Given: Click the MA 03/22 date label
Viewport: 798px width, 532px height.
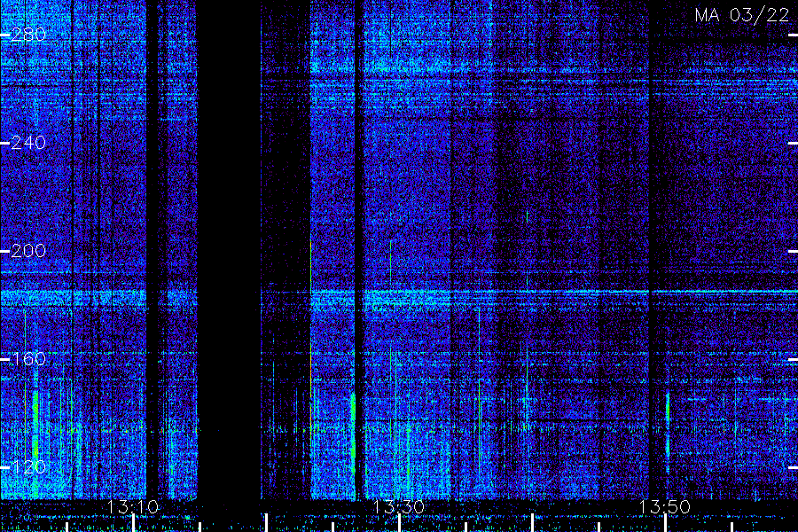Looking at the screenshot, I should point(742,15).
